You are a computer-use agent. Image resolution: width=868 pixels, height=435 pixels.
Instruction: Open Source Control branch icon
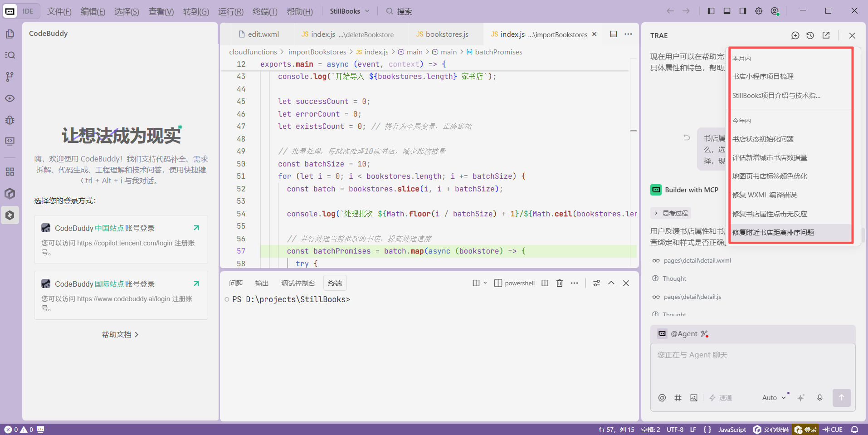click(x=10, y=77)
